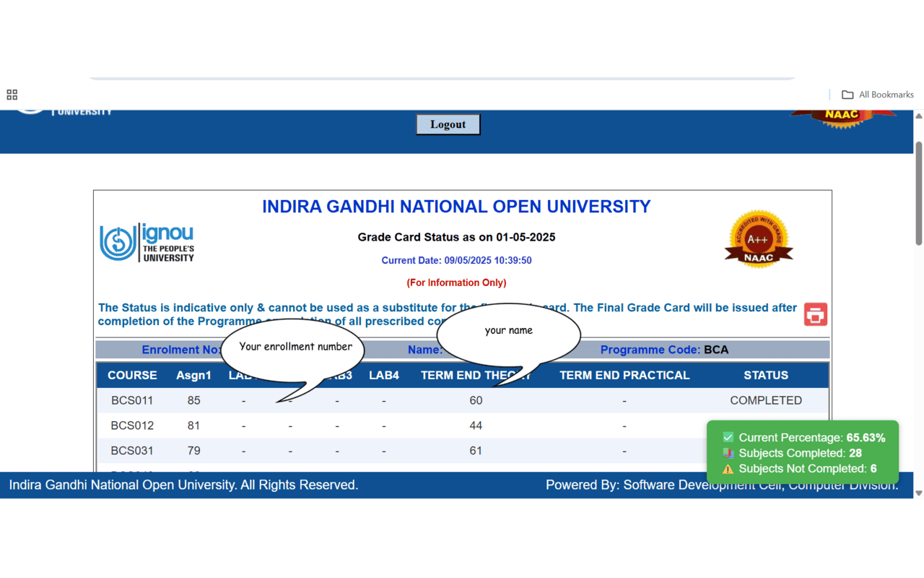The width and height of the screenshot is (924, 578).
Task: Click the Grade Card Status heading
Action: click(x=456, y=236)
